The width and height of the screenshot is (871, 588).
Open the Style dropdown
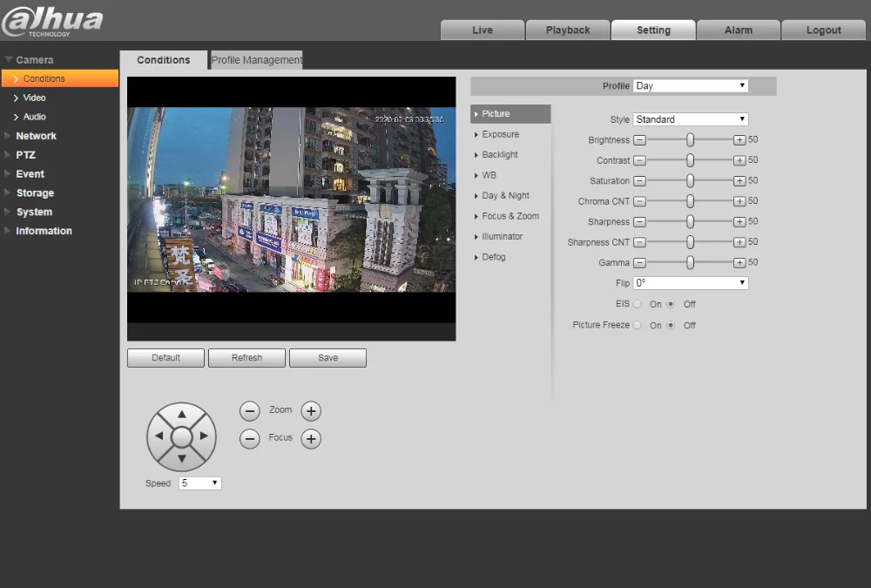pyautogui.click(x=691, y=119)
